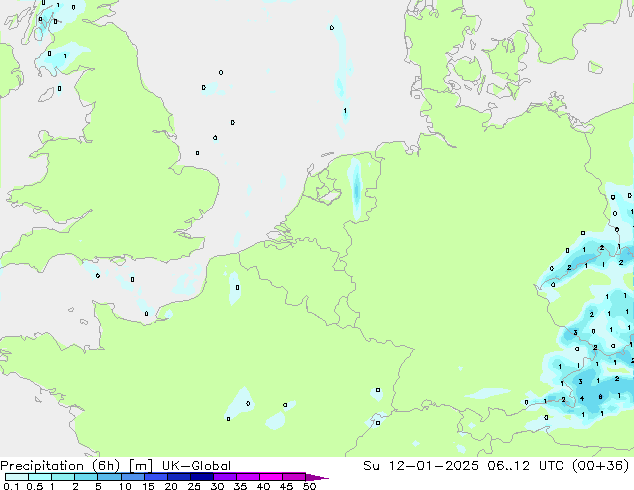Select the 5–10 legend color swatch
The height and width of the screenshot is (490, 634).
(x=109, y=477)
